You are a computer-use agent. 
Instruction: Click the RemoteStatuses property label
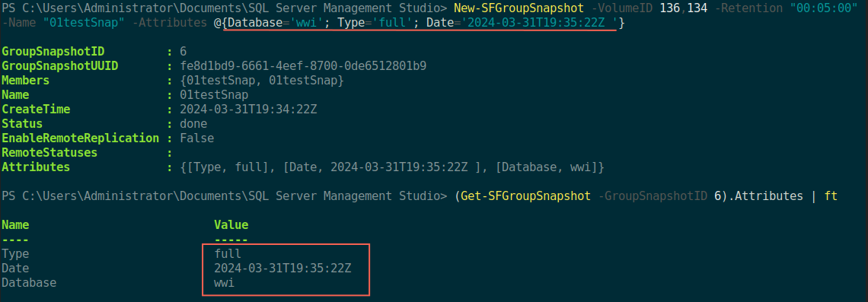(x=49, y=153)
